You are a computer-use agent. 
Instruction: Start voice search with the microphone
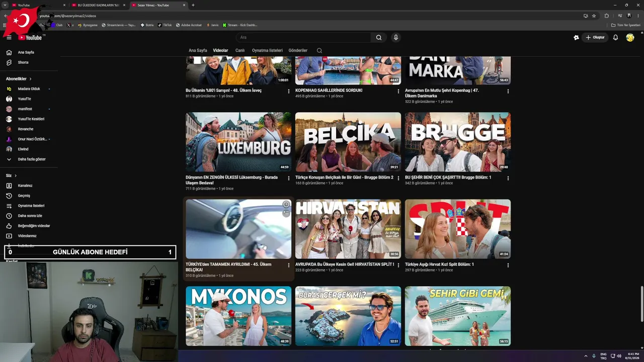pyautogui.click(x=396, y=37)
